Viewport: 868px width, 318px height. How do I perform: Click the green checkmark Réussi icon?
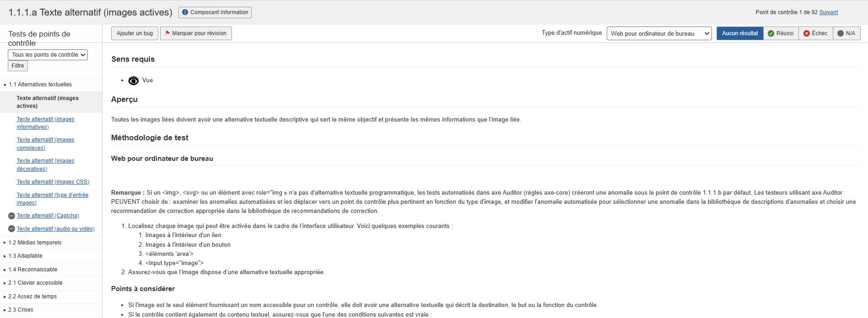pyautogui.click(x=771, y=33)
